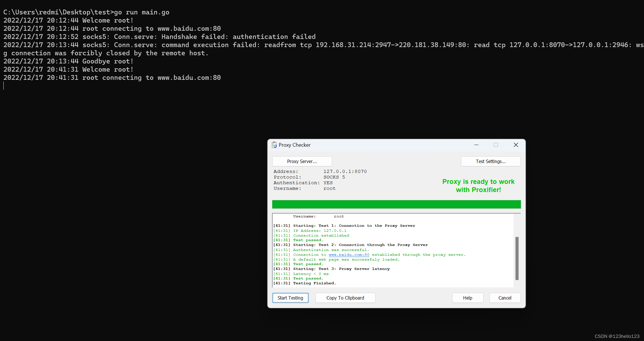Click the Cancel button

point(505,298)
